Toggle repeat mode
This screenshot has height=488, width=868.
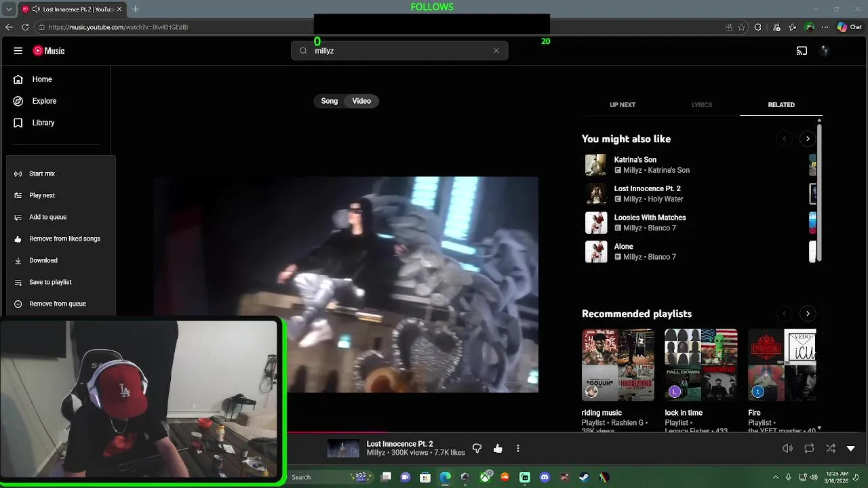[x=809, y=449]
